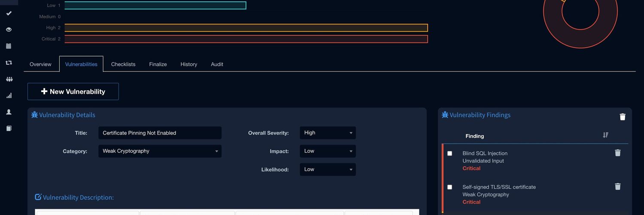The image size is (644, 215).
Task: Expand the Category dropdown
Action: click(160, 151)
